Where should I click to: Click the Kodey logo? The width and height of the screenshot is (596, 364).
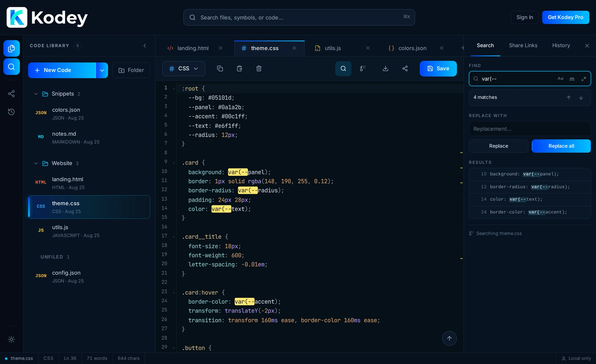(x=47, y=18)
